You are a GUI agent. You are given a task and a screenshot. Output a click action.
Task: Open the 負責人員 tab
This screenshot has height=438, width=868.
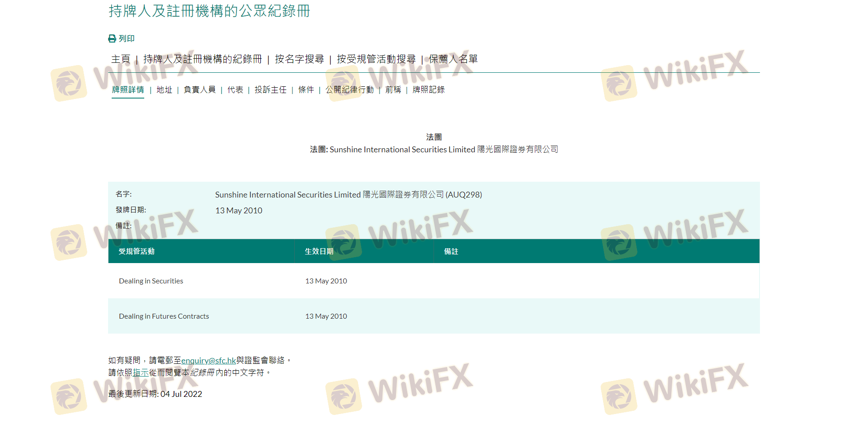pos(199,90)
